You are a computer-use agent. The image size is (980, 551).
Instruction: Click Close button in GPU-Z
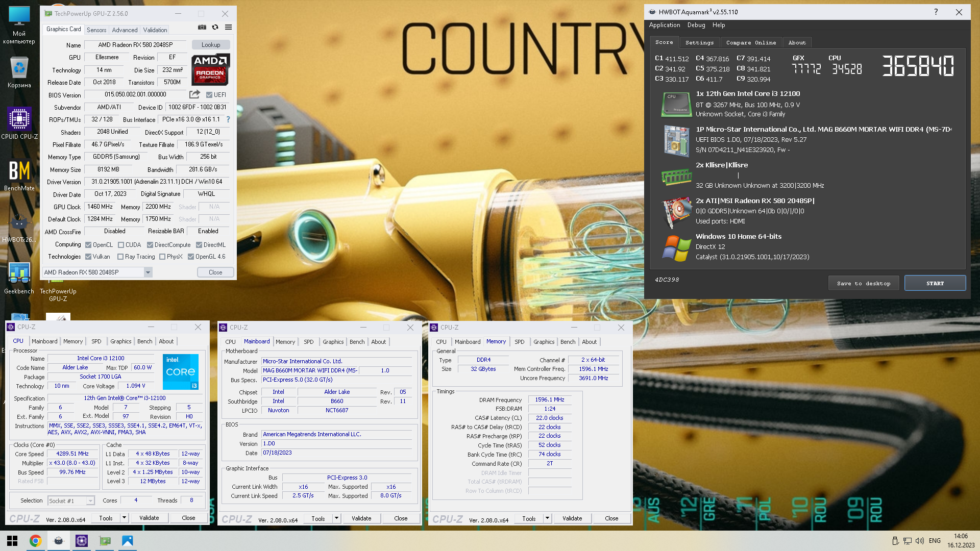[215, 272]
